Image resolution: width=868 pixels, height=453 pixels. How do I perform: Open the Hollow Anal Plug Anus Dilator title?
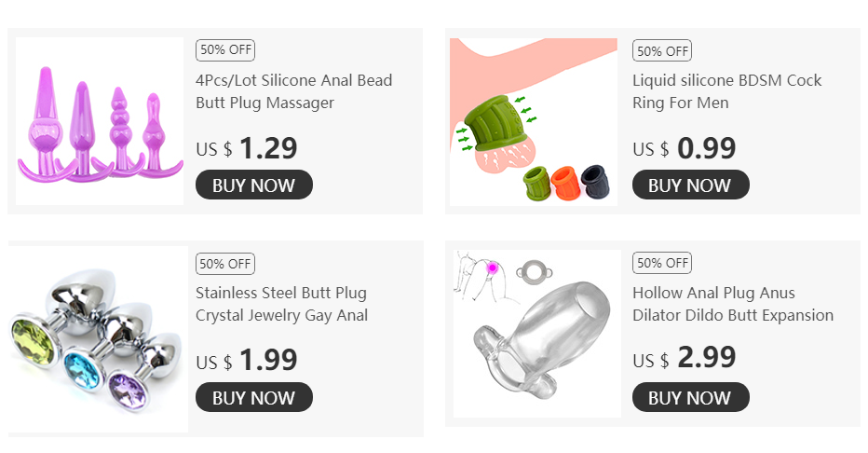[732, 304]
